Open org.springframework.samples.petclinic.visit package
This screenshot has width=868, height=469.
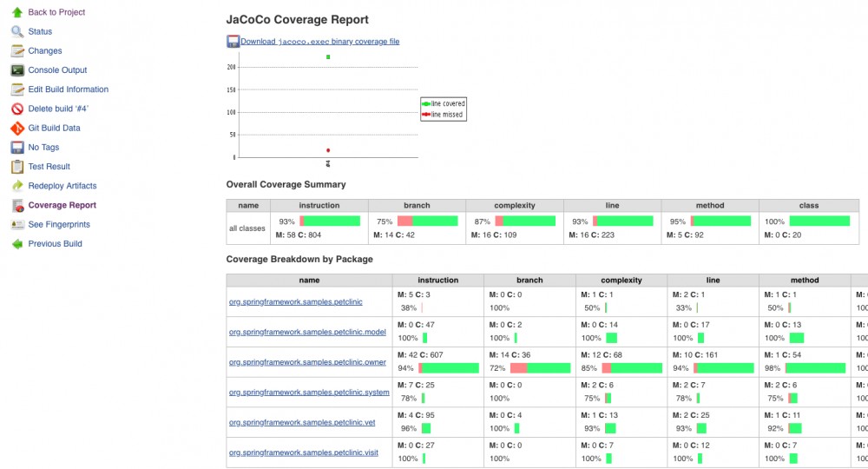[x=303, y=452]
